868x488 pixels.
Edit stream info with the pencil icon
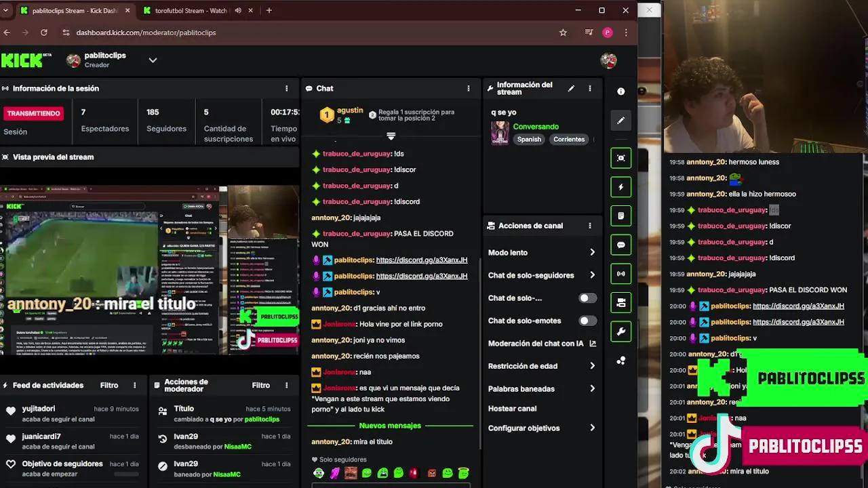pos(571,88)
